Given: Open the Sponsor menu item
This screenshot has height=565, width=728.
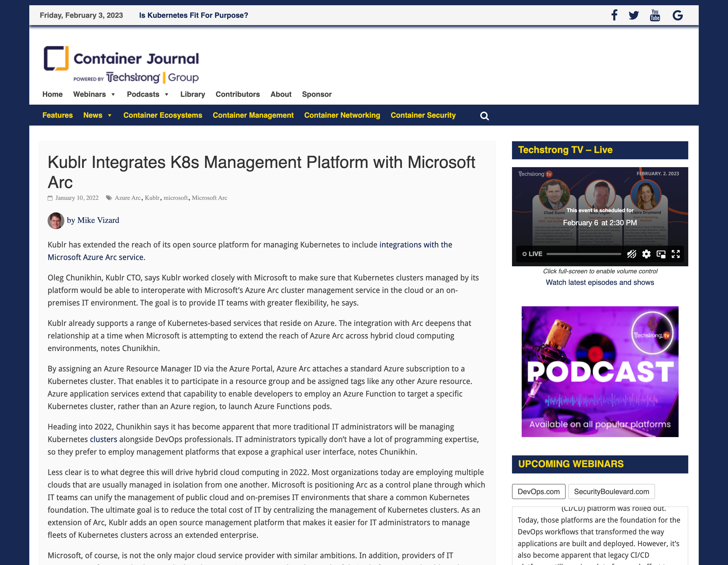Looking at the screenshot, I should point(317,94).
